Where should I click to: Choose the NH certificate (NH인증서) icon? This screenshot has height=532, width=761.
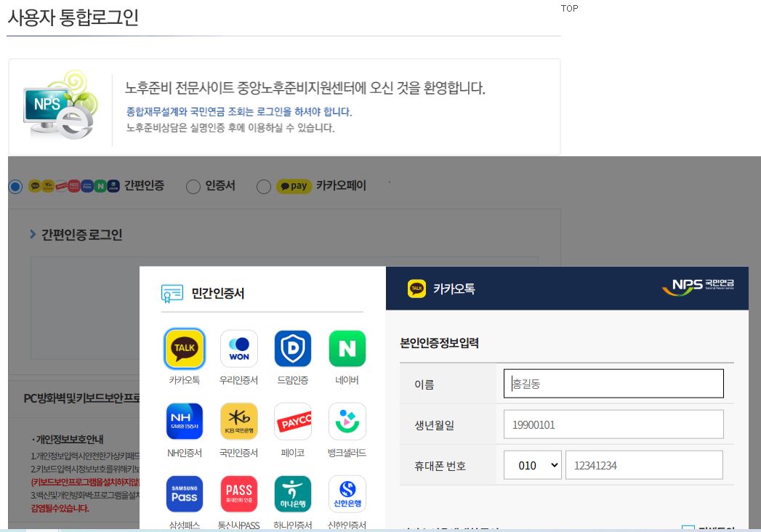click(185, 422)
